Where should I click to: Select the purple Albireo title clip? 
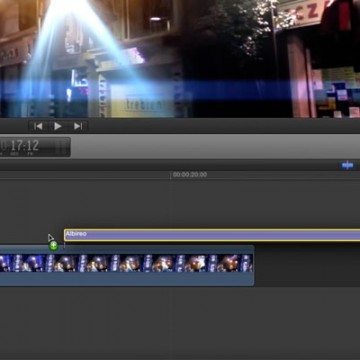(212, 235)
